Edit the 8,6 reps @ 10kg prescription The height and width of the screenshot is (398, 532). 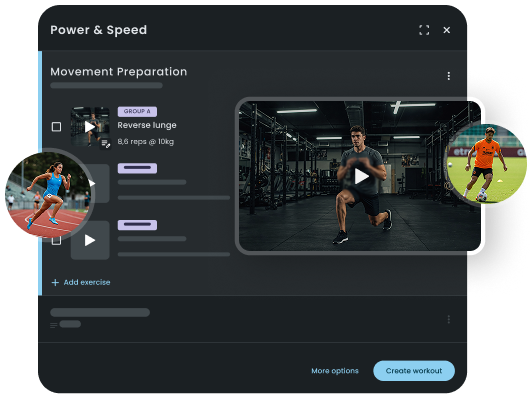pyautogui.click(x=146, y=141)
